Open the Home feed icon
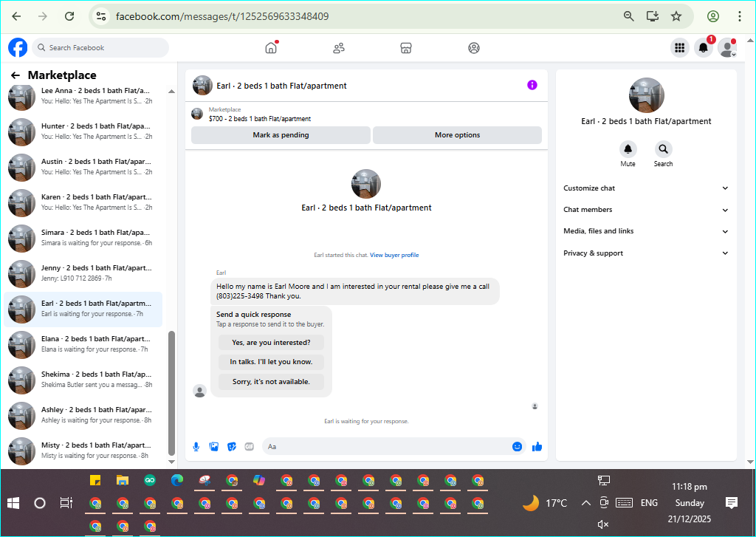Image resolution: width=756 pixels, height=537 pixels. 271,48
